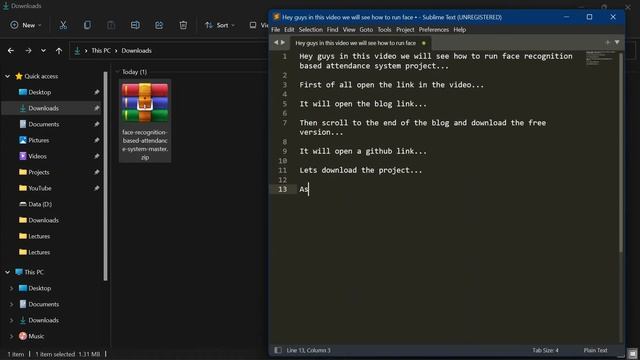Viewport: 640px width, 360px height.
Task: Open the View menu in Sublime Text
Action: click(x=349, y=30)
